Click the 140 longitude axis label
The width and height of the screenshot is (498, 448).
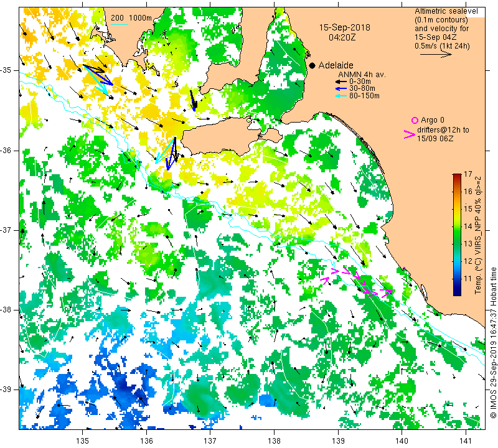[x=402, y=441]
